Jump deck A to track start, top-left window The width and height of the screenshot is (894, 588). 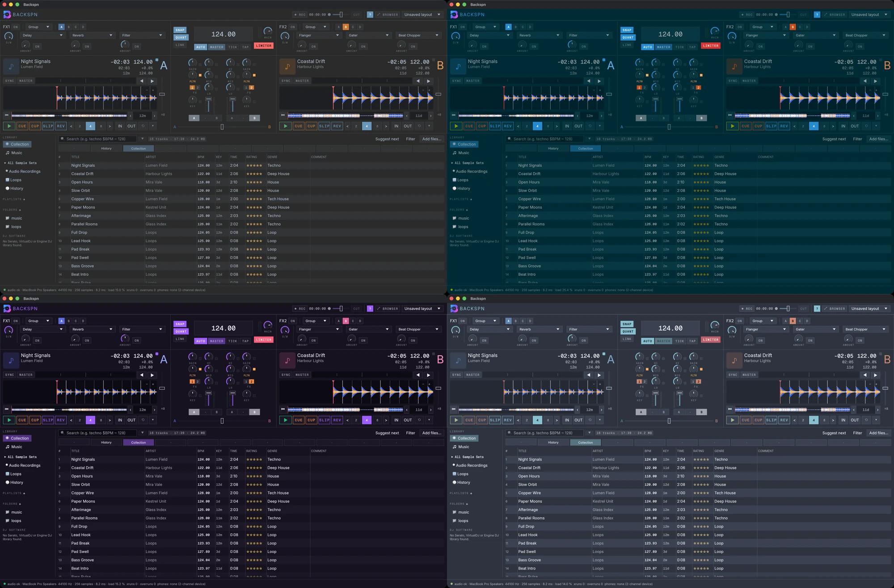(x=7, y=115)
